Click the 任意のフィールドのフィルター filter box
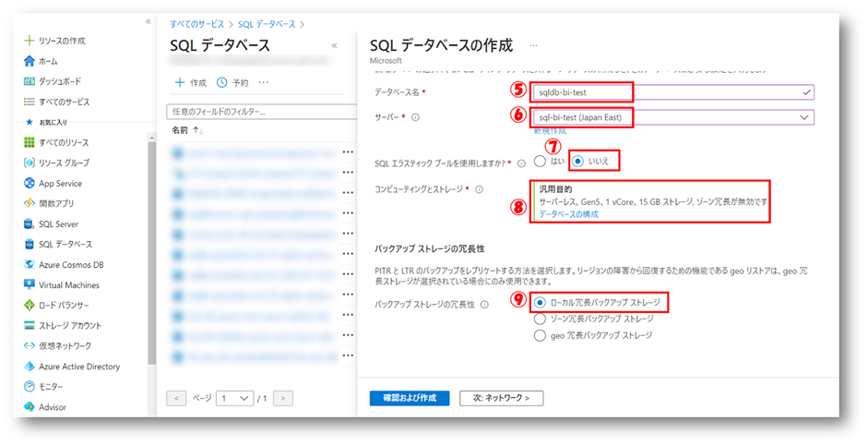Viewport: 868px width, 446px height. (262, 112)
